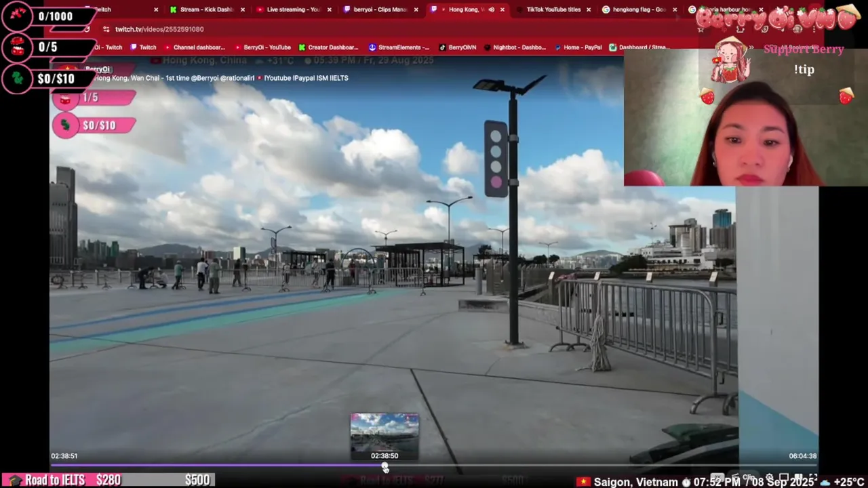Open the Nightbot Dashboard bookmark
The height and width of the screenshot is (488, 868).
[x=515, y=47]
